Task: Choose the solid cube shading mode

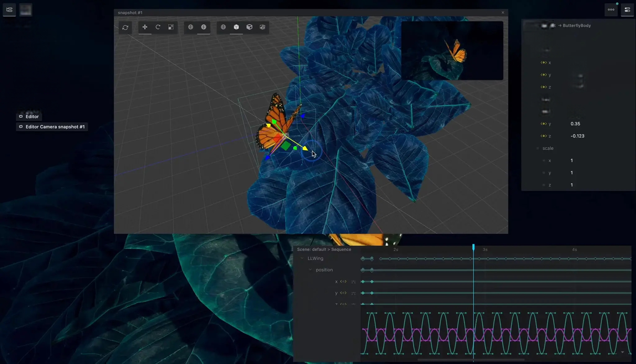Action: click(249, 27)
